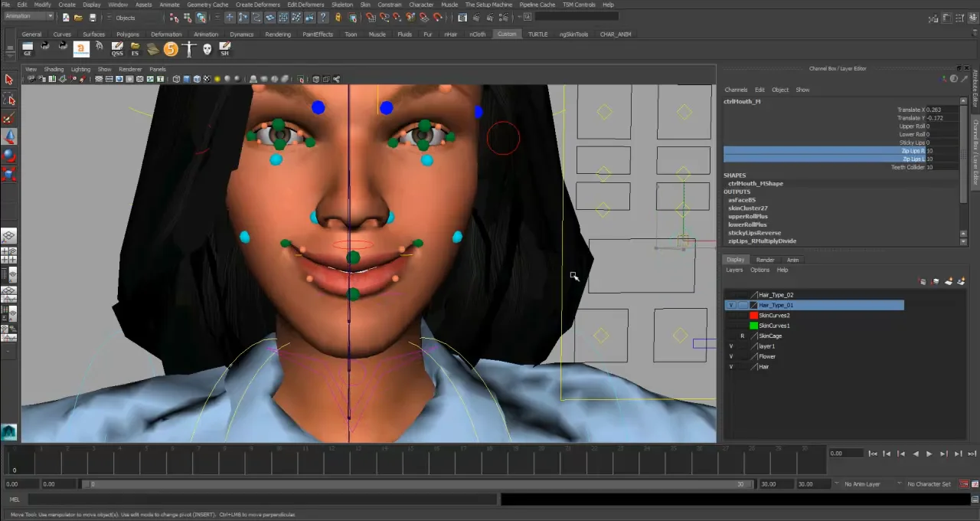Open viewport Shading menu
The height and width of the screenshot is (521, 980).
[x=54, y=69]
